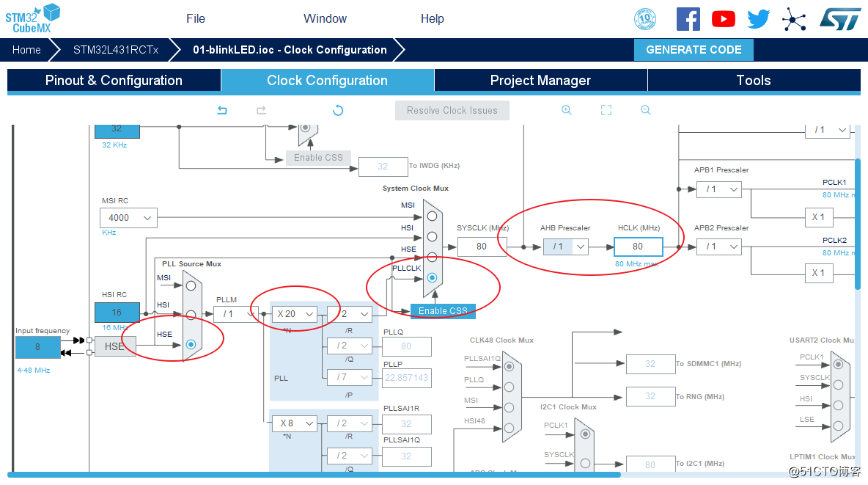Open the AHB Prescaler dropdown
The width and height of the screenshot is (868, 485).
[x=566, y=247]
